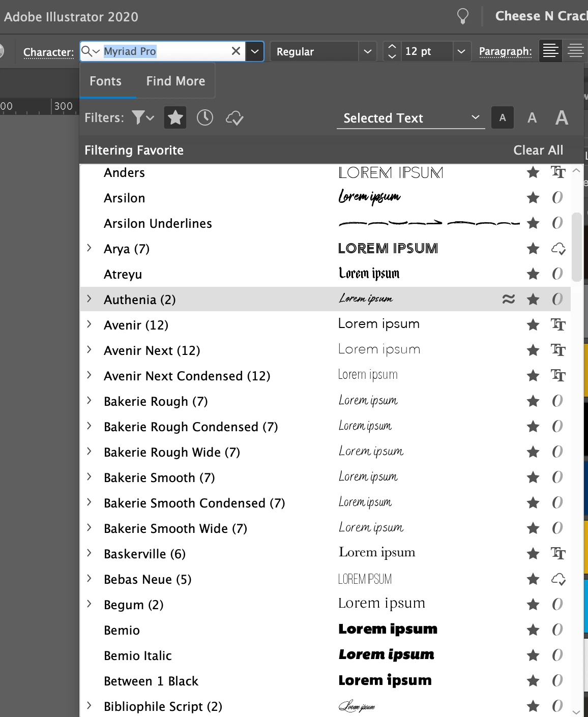Screen dimensions: 588x717
Task: Toggle favorite star for Bemio Italic
Action: point(533,655)
